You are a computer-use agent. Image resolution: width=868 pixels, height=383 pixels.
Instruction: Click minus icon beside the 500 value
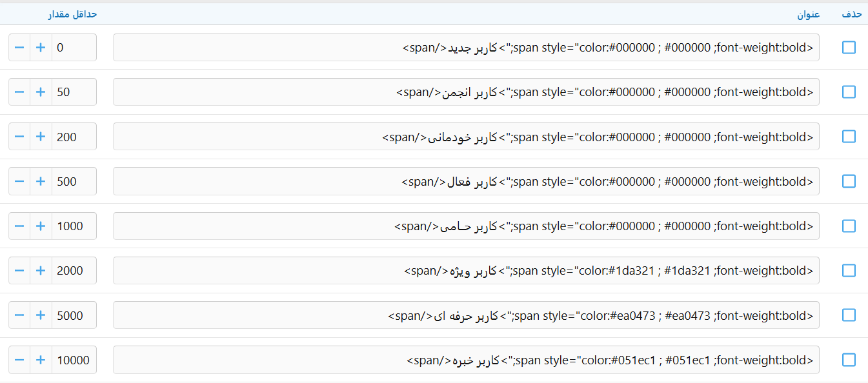pyautogui.click(x=19, y=181)
